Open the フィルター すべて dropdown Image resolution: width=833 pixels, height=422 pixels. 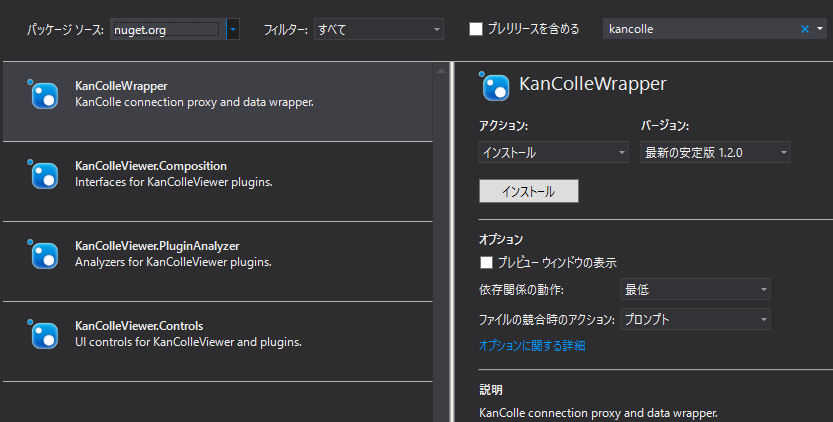[x=379, y=29]
